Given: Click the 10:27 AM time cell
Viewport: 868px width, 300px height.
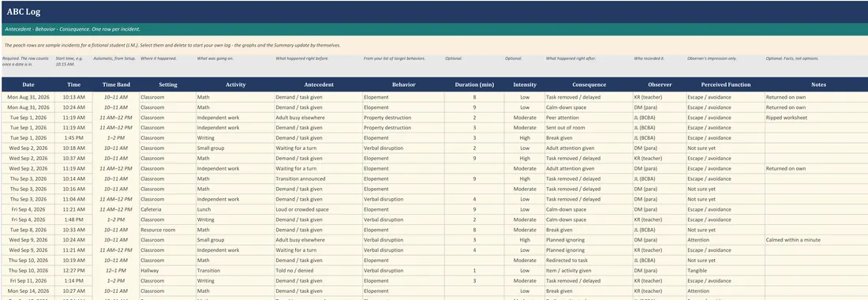Looking at the screenshot, I should tap(73, 291).
